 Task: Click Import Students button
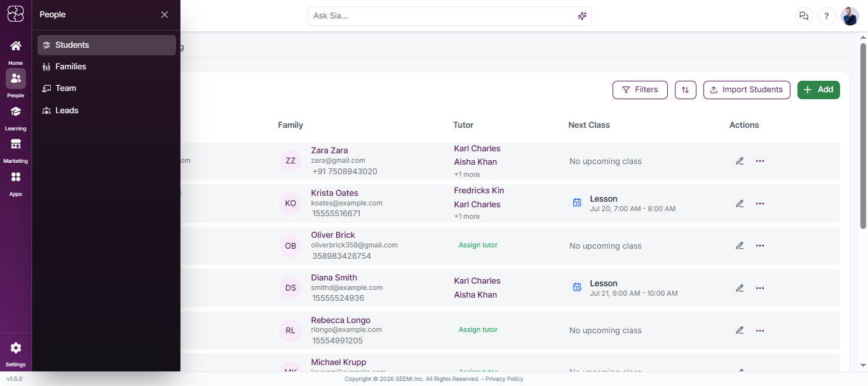coord(747,90)
